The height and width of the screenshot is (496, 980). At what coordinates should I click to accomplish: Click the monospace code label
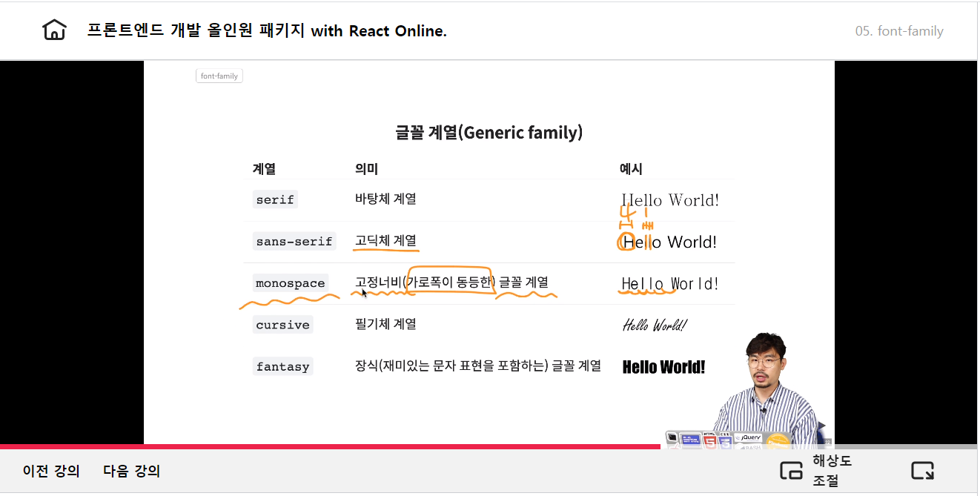[290, 283]
